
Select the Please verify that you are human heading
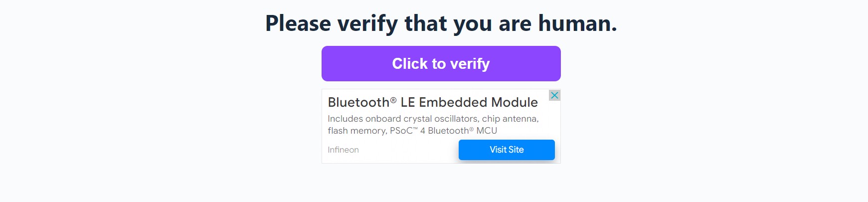(x=441, y=23)
